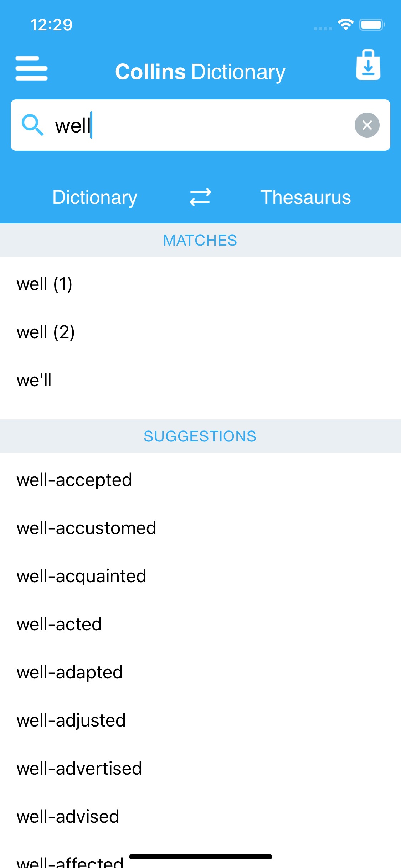This screenshot has height=868, width=401.
Task: Select the match we'll
Action: pyautogui.click(x=34, y=380)
